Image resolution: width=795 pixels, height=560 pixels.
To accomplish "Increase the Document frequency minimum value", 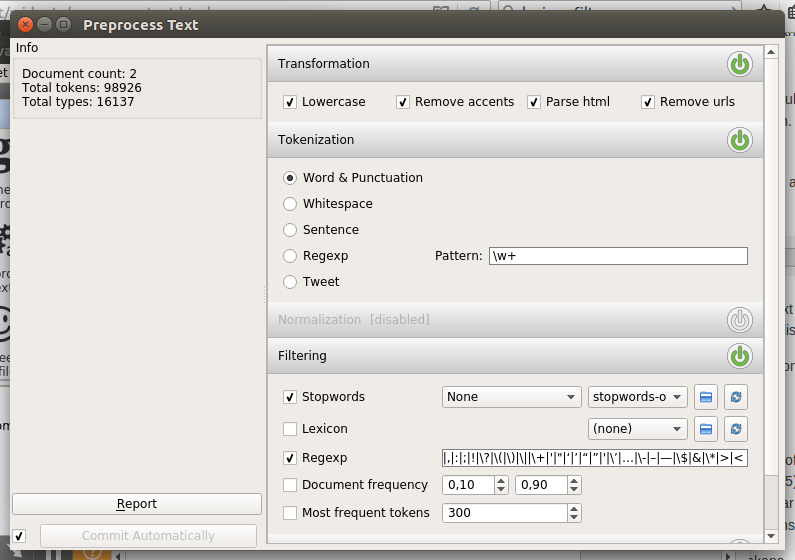I will 501,480.
